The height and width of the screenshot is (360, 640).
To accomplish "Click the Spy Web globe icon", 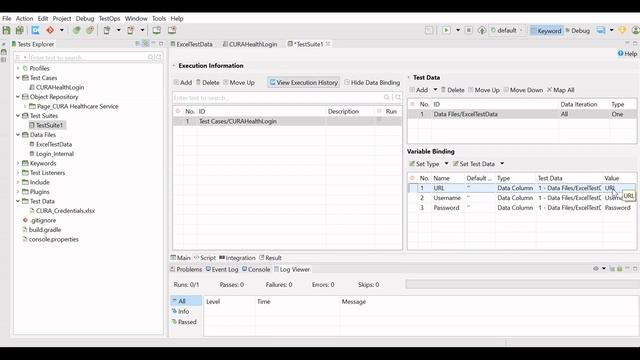I will [x=90, y=30].
